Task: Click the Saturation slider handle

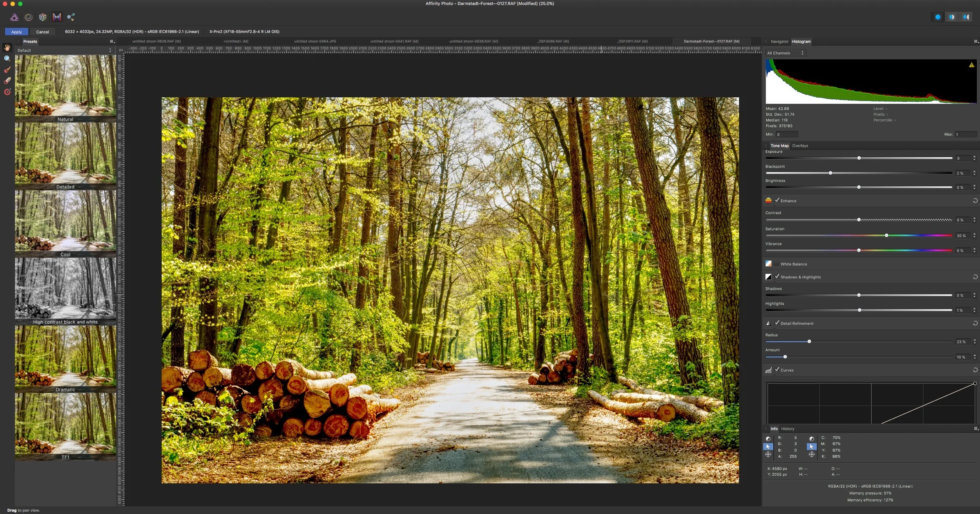Action: click(886, 235)
